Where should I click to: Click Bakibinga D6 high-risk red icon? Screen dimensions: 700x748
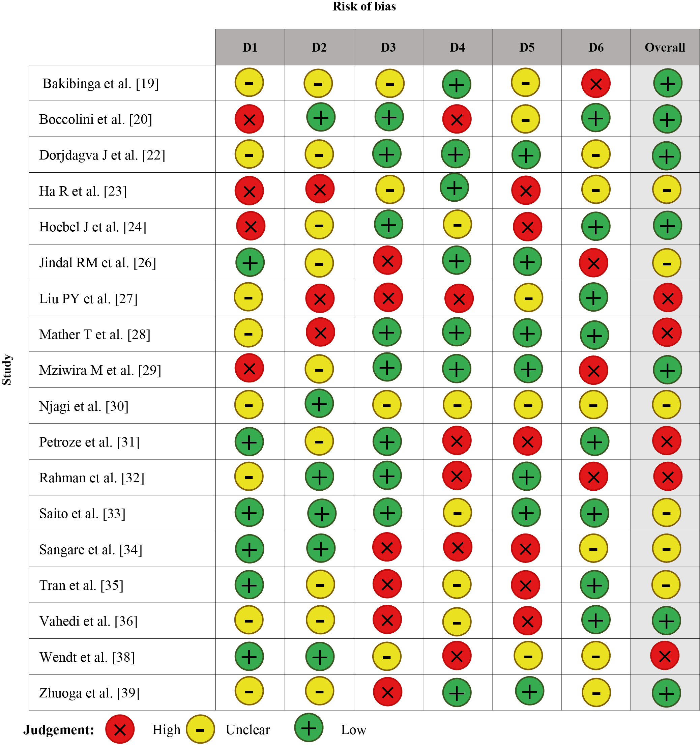coord(595,84)
